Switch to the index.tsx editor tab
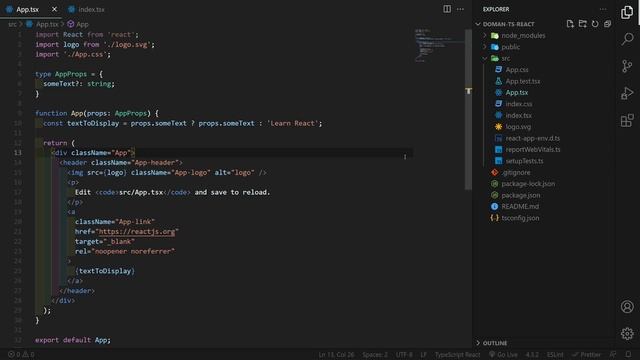This screenshot has height=360, width=640. click(86, 9)
